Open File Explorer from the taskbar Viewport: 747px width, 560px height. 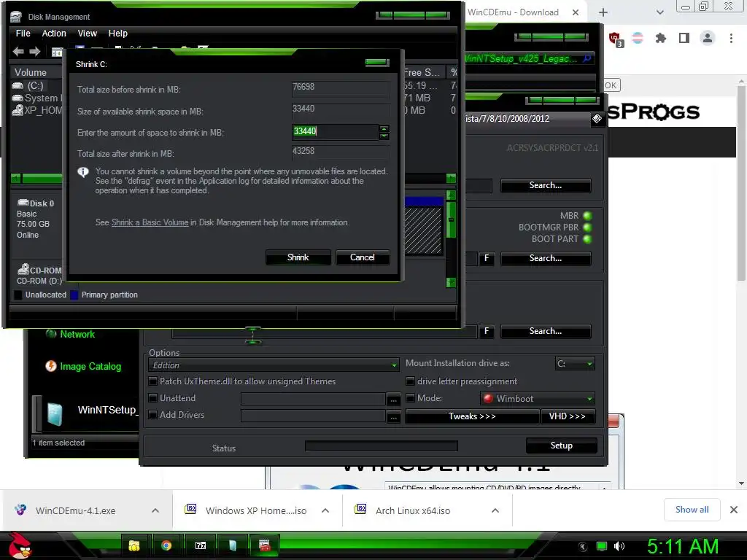click(134, 545)
